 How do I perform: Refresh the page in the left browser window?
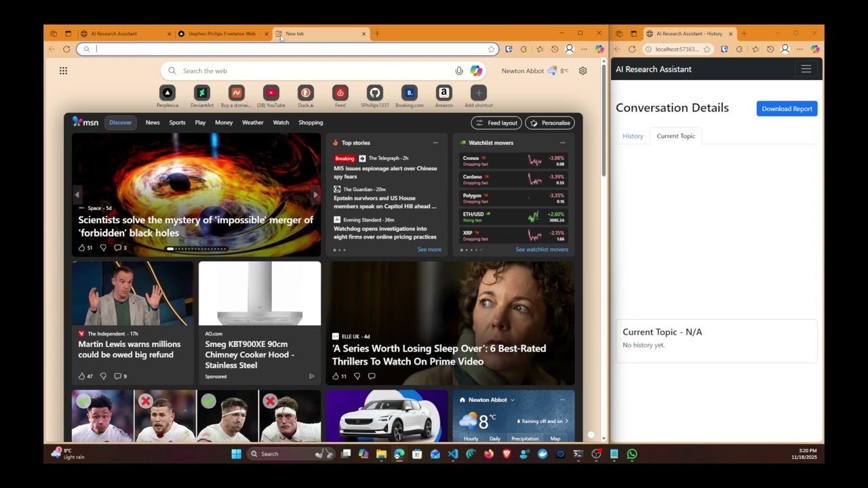click(66, 49)
